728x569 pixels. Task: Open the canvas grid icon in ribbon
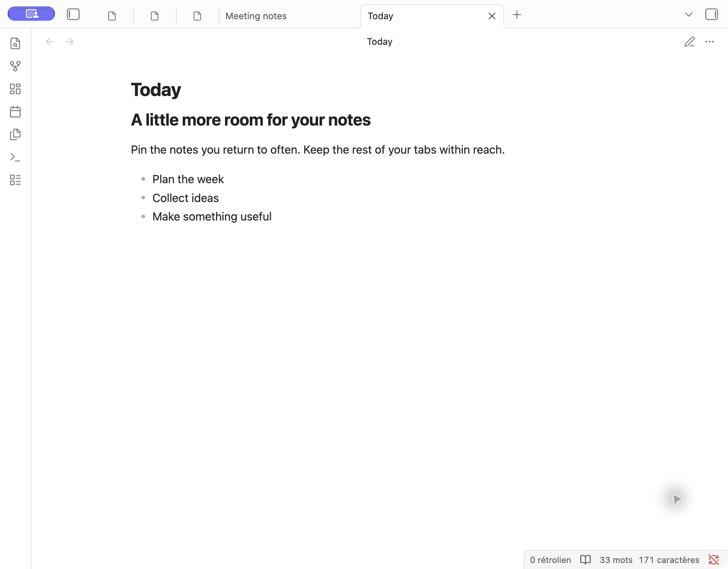coord(15,89)
